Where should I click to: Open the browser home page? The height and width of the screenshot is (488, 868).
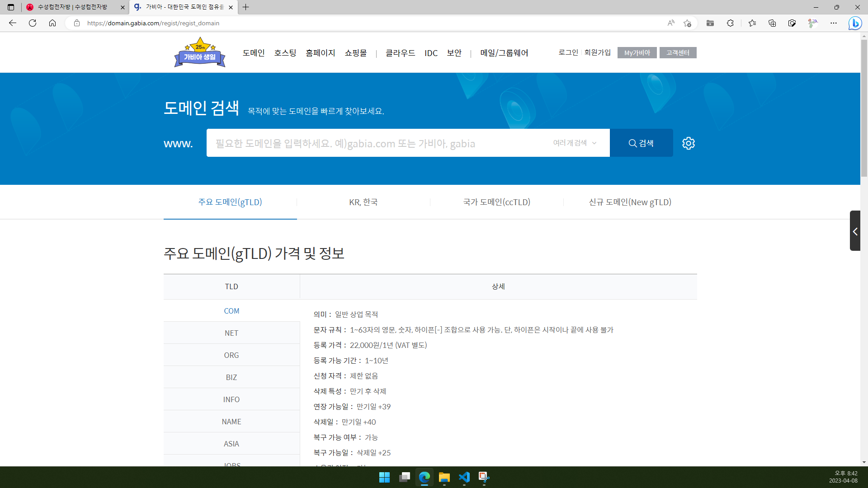52,23
